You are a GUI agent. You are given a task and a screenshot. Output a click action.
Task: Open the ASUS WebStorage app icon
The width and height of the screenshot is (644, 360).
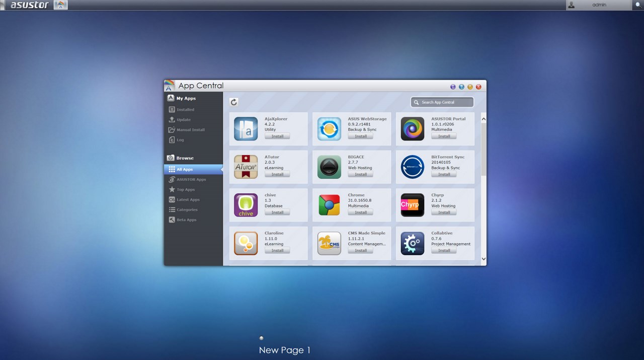(329, 129)
